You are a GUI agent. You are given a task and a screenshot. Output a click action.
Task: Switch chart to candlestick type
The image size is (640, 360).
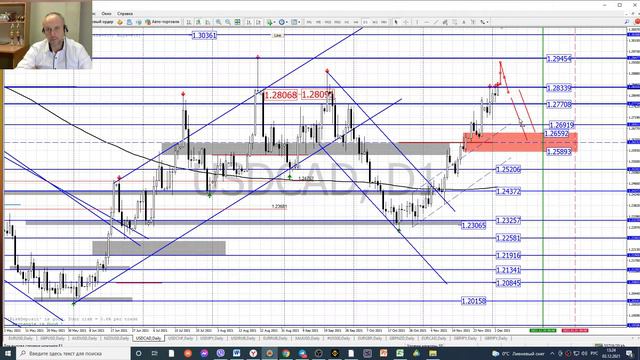click(x=198, y=22)
